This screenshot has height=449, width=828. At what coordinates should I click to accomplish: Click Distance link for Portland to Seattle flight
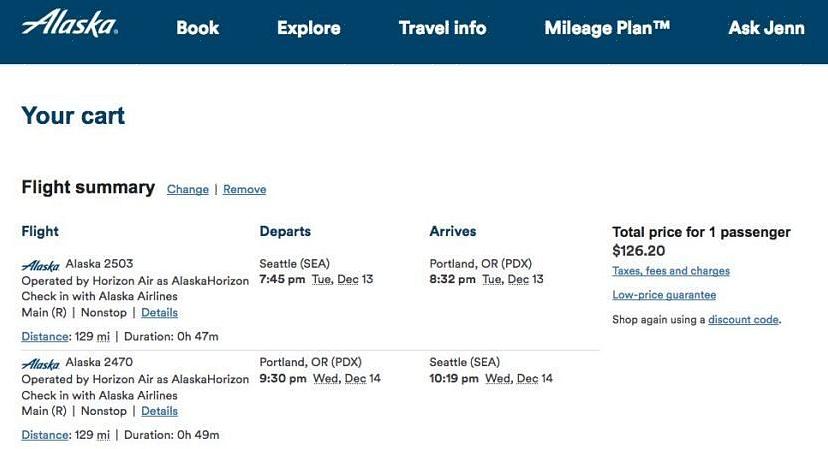pyautogui.click(x=45, y=435)
